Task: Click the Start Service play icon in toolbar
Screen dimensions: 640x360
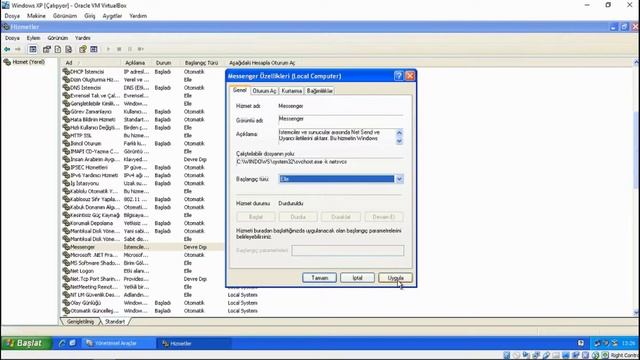Action: (108, 49)
